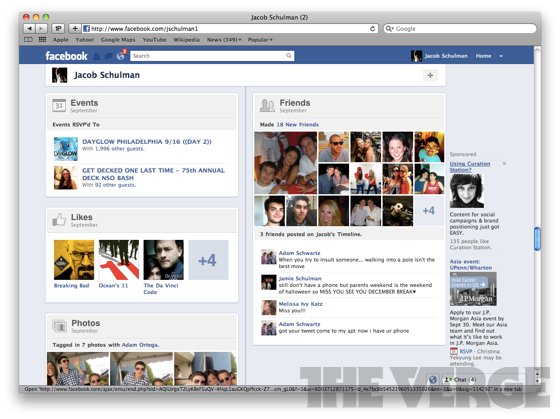Viewport: 560px width, 419px height.
Task: Open the YouTube bookmark
Action: click(x=154, y=40)
